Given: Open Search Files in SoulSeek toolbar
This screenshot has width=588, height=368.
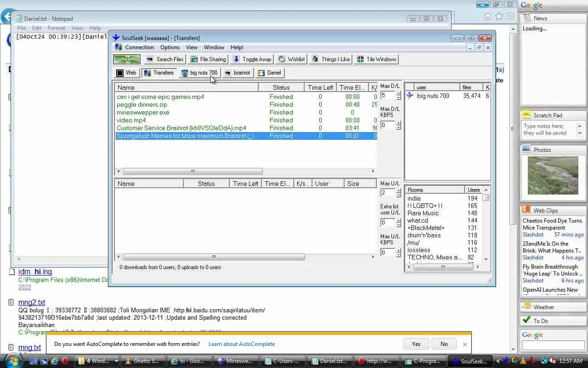Looking at the screenshot, I should pos(165,59).
